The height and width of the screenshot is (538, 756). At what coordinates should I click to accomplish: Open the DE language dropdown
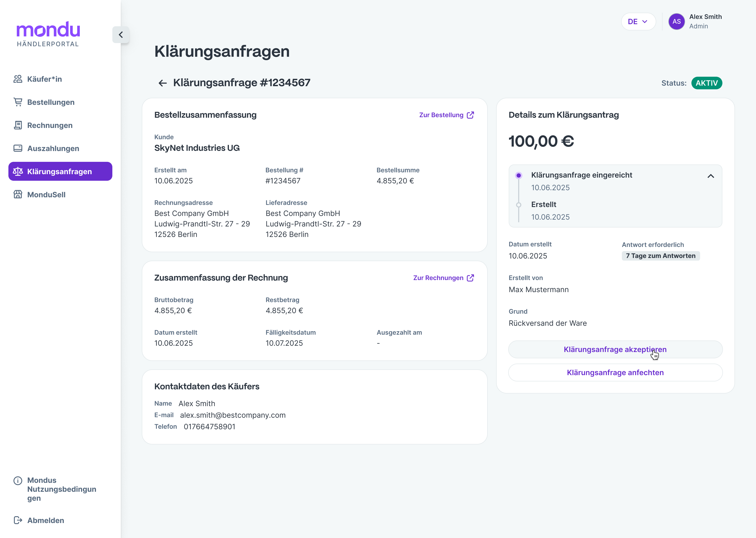[638, 22]
